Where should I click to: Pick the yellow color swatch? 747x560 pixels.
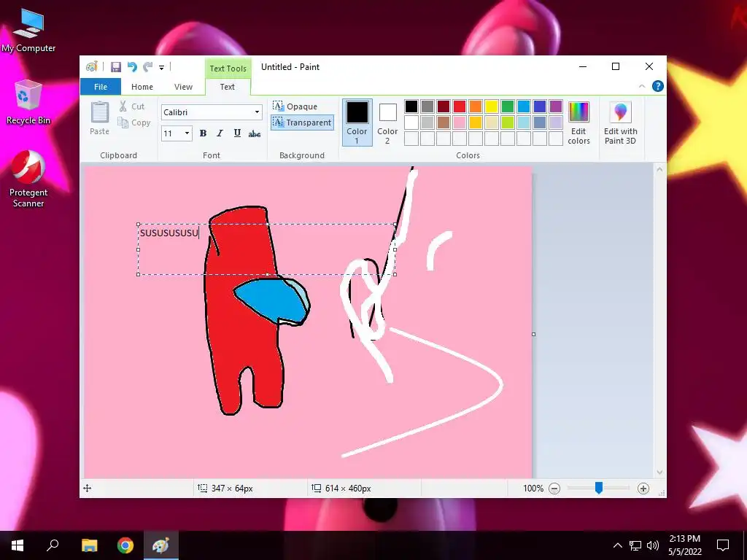(492, 106)
